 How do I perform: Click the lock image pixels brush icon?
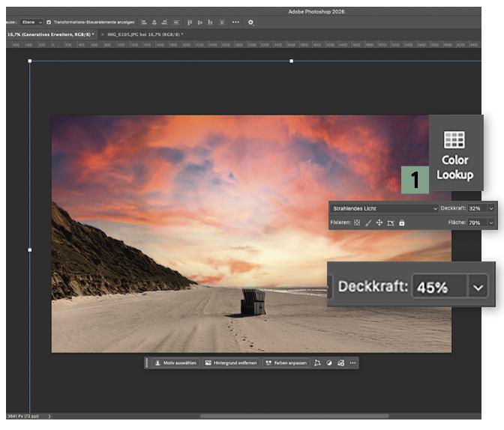coord(368,222)
